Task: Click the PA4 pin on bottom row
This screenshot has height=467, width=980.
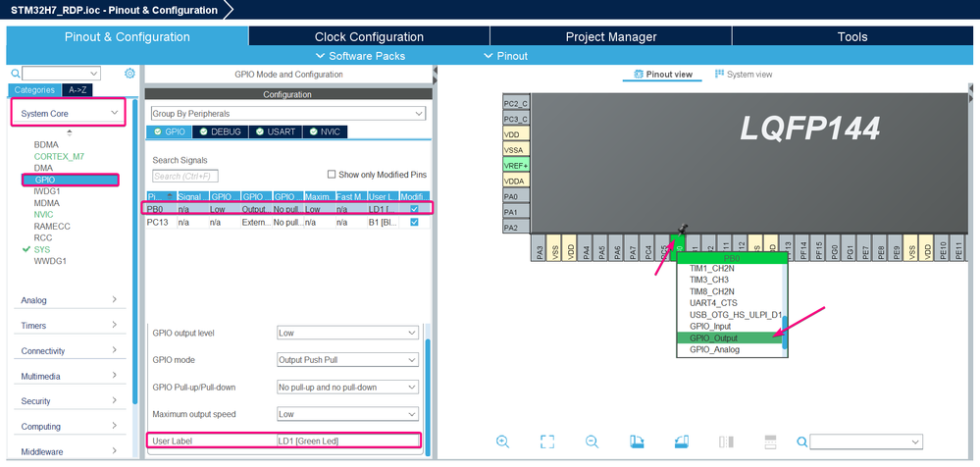Action: pyautogui.click(x=587, y=248)
